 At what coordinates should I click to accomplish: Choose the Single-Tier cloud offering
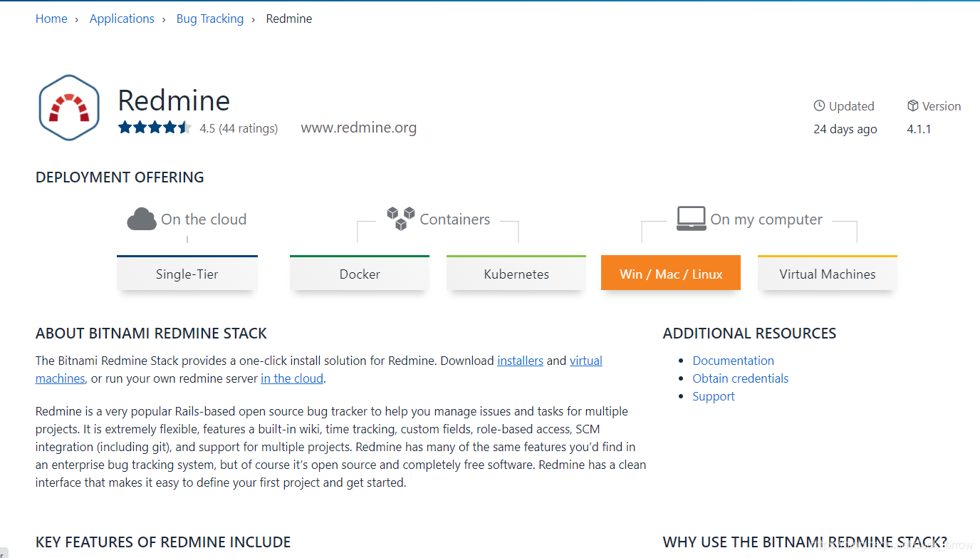tap(187, 274)
